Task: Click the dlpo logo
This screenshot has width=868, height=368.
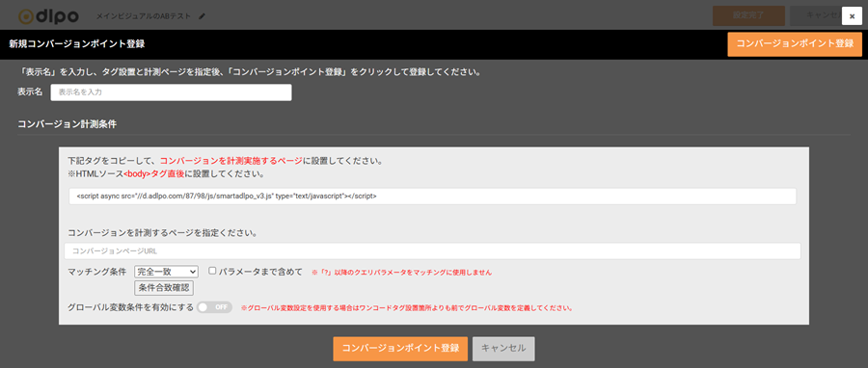Action: [49, 16]
